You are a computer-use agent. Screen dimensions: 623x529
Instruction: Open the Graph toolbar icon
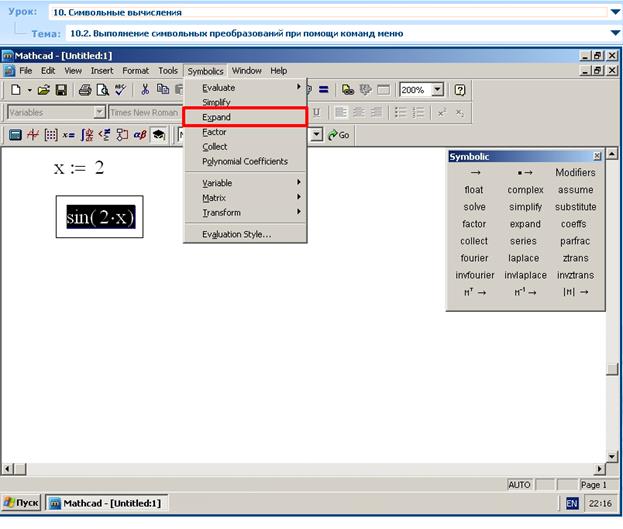point(33,135)
